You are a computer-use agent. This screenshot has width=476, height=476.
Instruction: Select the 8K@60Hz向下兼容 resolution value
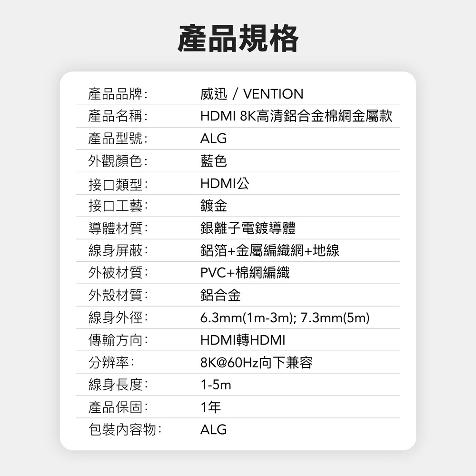click(256, 362)
